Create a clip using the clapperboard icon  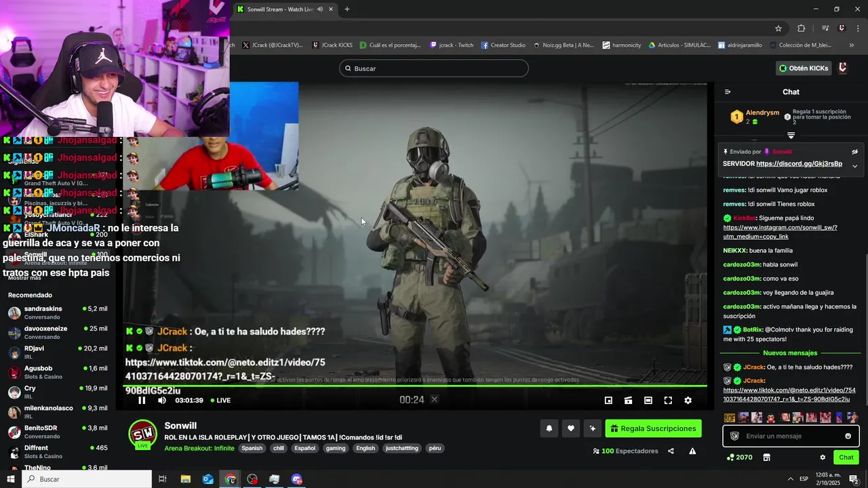click(x=629, y=401)
